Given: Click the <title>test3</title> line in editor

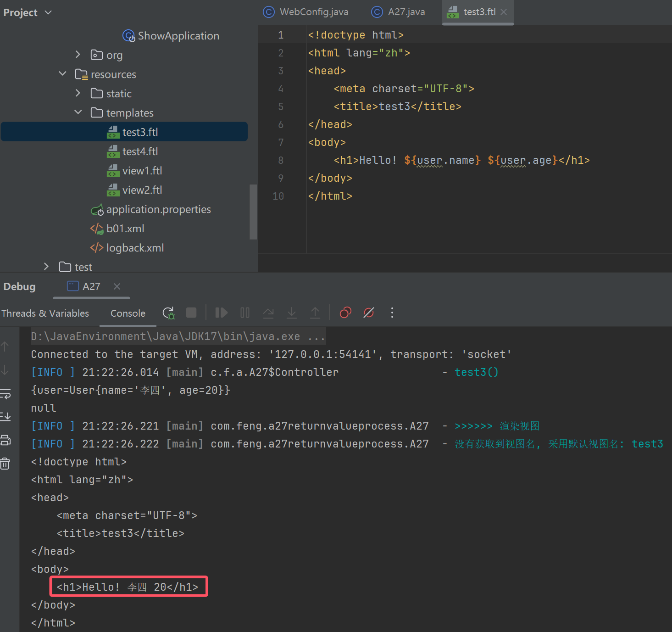Looking at the screenshot, I should coord(398,106).
